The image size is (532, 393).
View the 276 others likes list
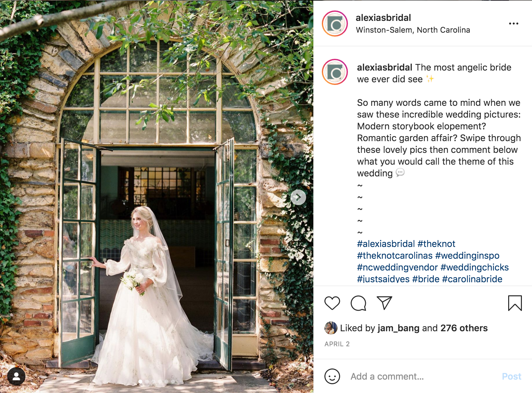(x=464, y=328)
